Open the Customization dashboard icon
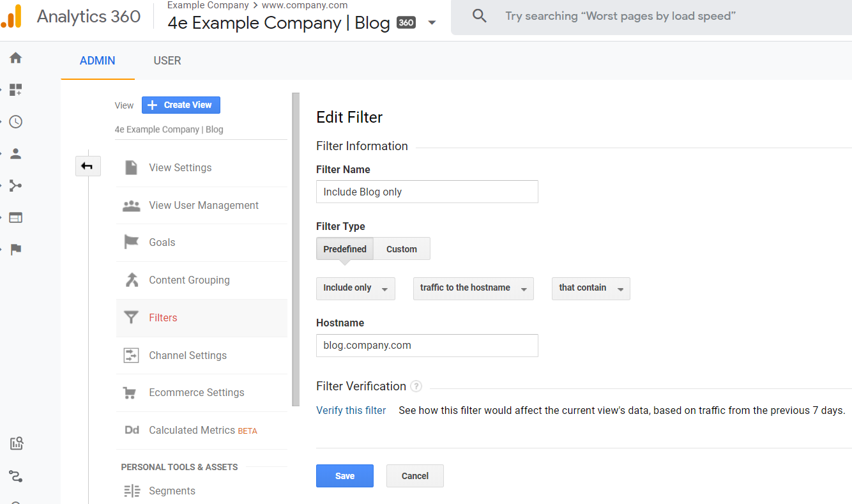 16,90
